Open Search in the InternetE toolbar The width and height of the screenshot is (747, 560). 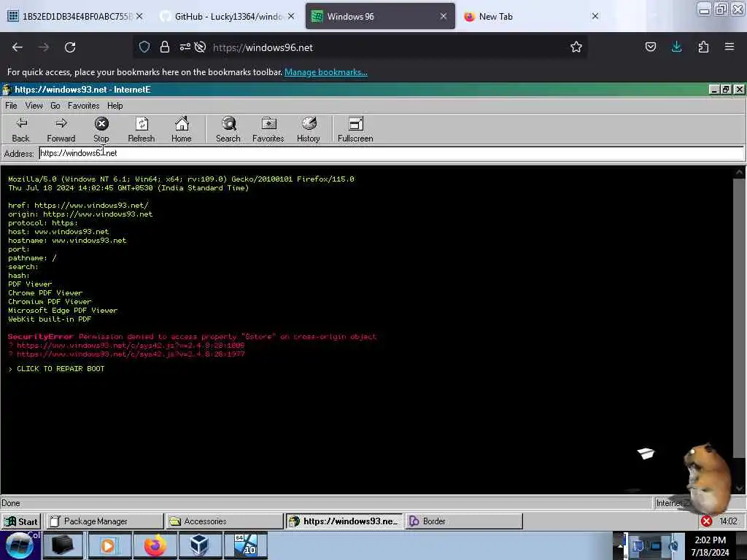[228, 130]
